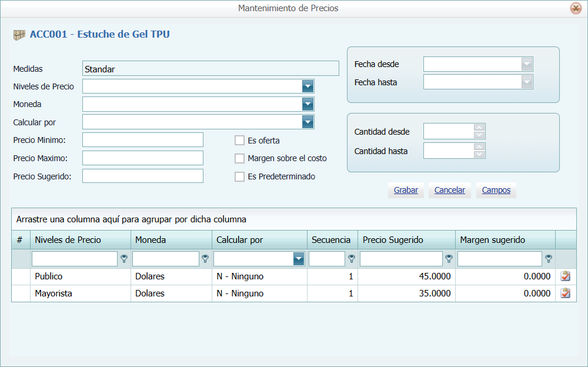Click the Cancelar button

[x=450, y=190]
